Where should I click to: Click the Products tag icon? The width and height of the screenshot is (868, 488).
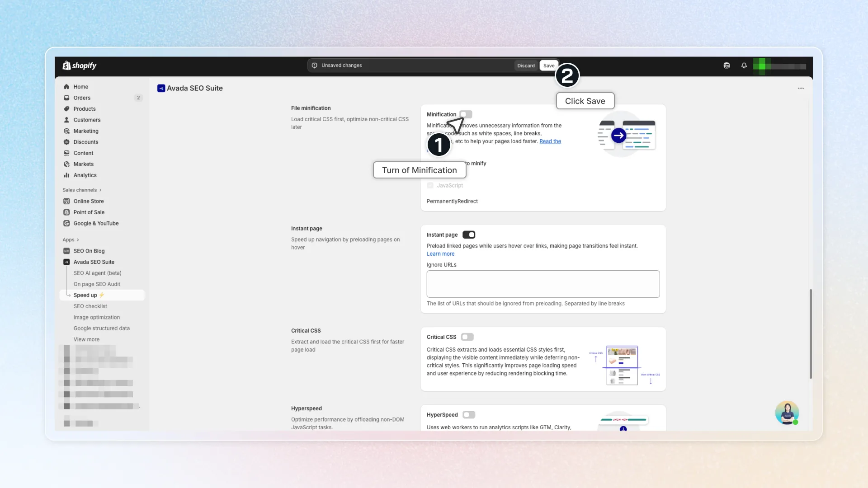pos(66,109)
